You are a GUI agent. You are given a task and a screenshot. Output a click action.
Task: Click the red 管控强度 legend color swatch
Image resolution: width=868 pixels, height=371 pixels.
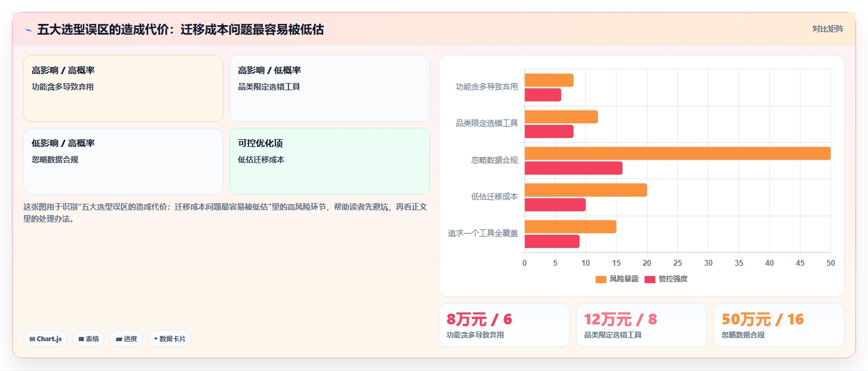650,279
